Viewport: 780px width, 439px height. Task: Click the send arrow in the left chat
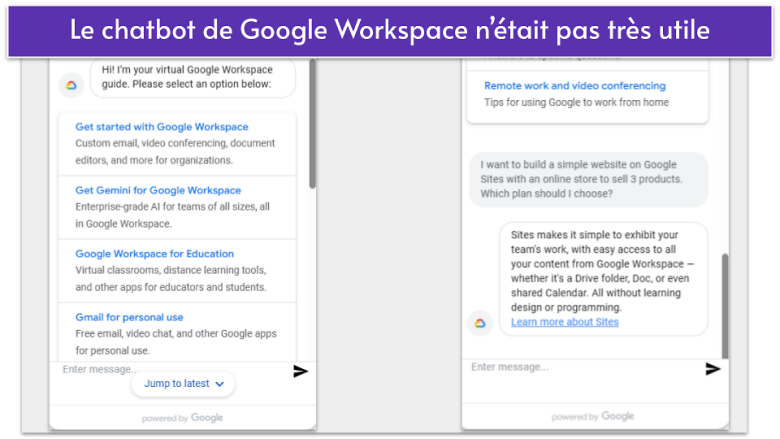(x=300, y=371)
